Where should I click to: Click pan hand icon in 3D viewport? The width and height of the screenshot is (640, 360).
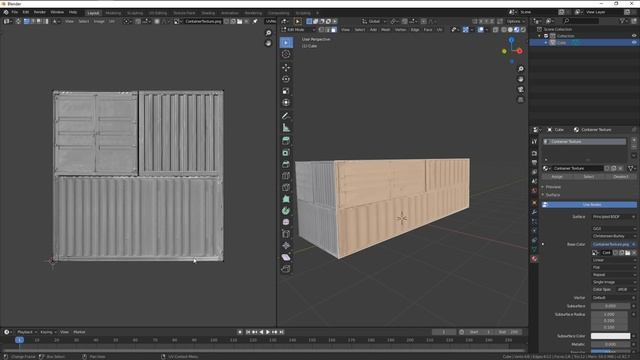[x=520, y=79]
